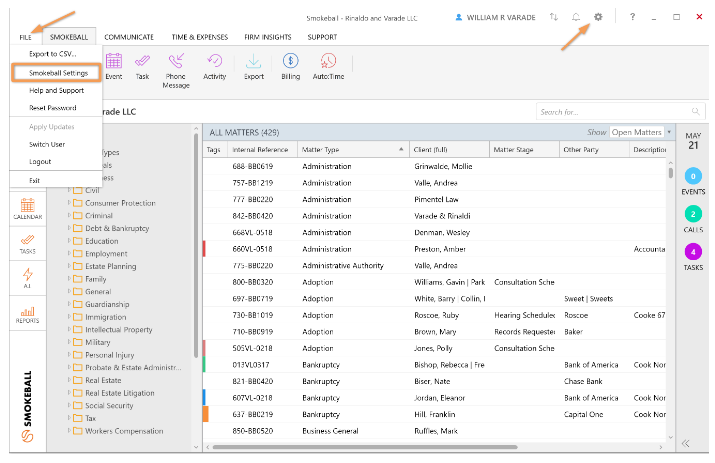Expand the Workers Compensation folder
This screenshot has width=715, height=463.
pyautogui.click(x=69, y=430)
